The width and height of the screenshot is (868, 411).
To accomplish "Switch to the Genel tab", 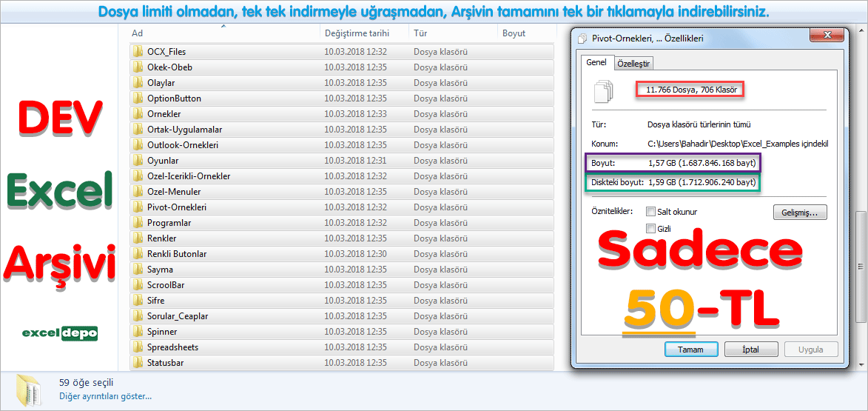I will [596, 63].
